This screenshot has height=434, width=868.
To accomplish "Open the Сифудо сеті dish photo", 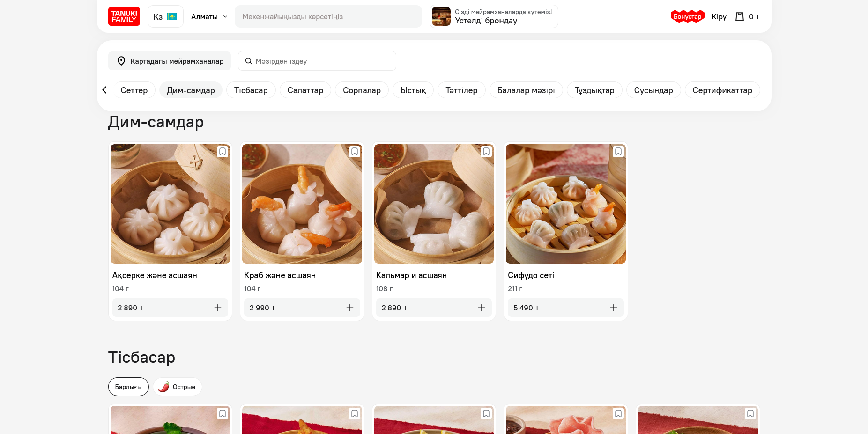I will point(566,204).
